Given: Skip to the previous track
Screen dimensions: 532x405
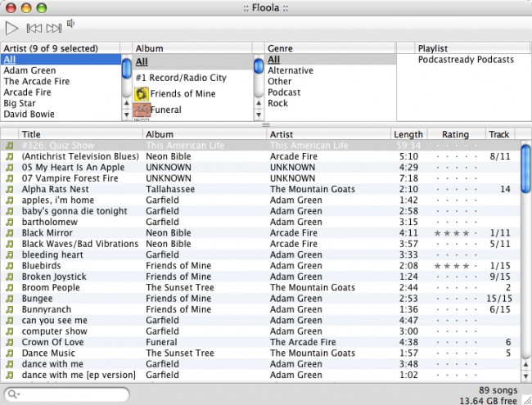Looking at the screenshot, I should [x=34, y=28].
